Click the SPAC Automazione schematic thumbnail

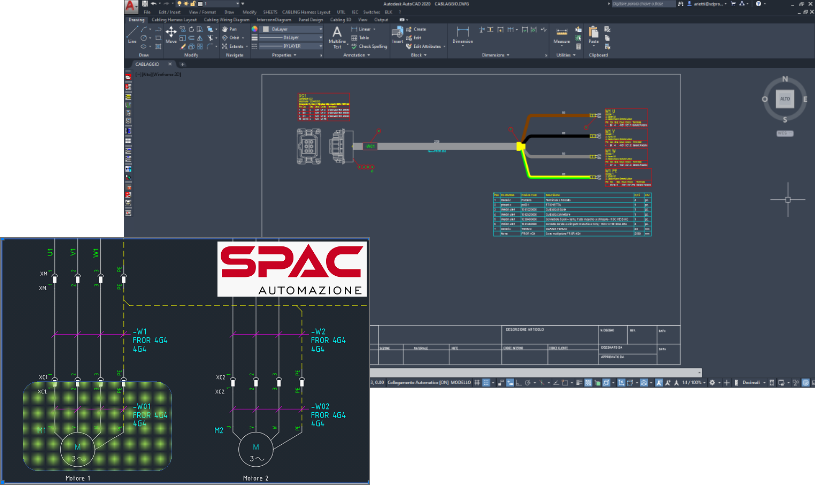[185, 361]
